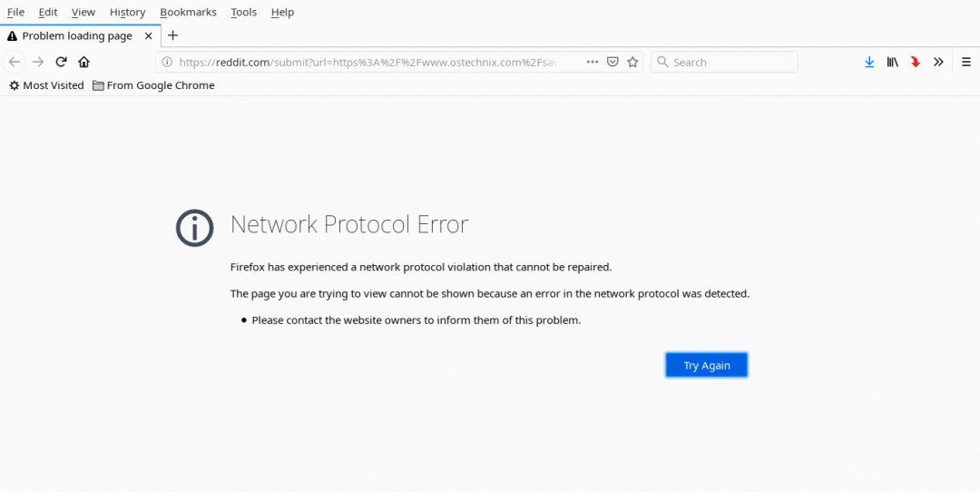The height and width of the screenshot is (492, 980).
Task: Click the Try Again button
Action: pos(706,365)
